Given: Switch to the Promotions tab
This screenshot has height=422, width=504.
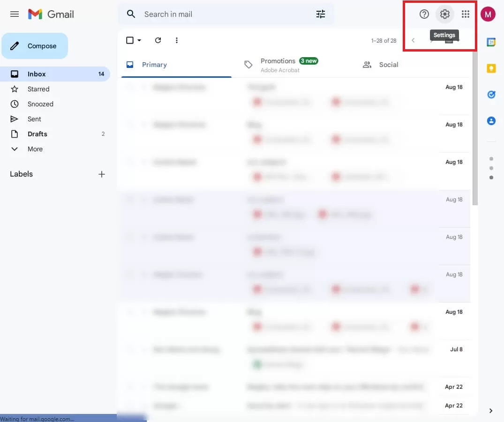Looking at the screenshot, I should 278,61.
